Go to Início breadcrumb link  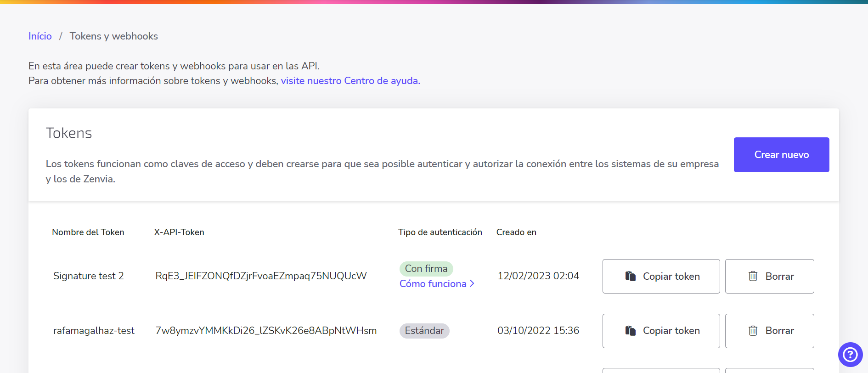click(x=40, y=36)
